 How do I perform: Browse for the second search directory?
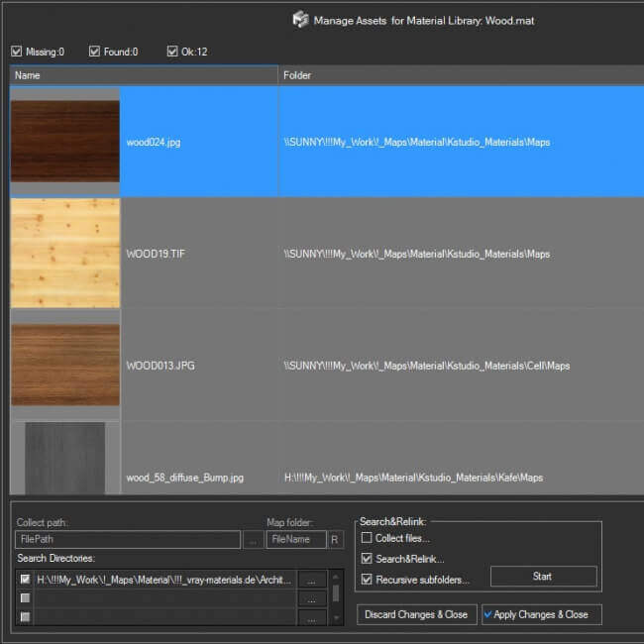(311, 598)
